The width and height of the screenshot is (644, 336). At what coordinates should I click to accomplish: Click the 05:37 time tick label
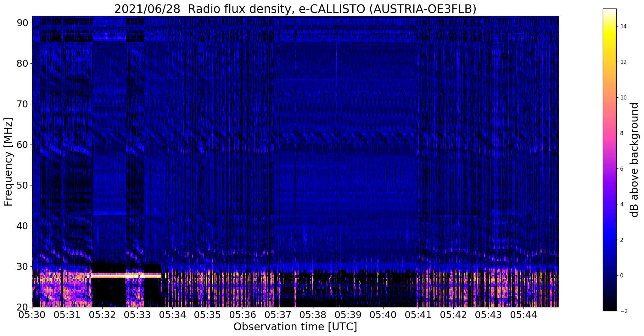pos(278,315)
